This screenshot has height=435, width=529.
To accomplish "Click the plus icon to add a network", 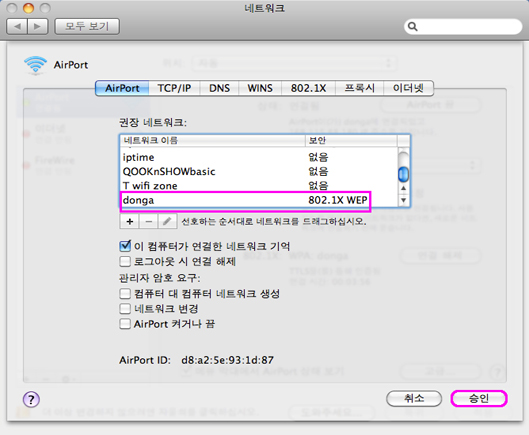I will tap(130, 222).
